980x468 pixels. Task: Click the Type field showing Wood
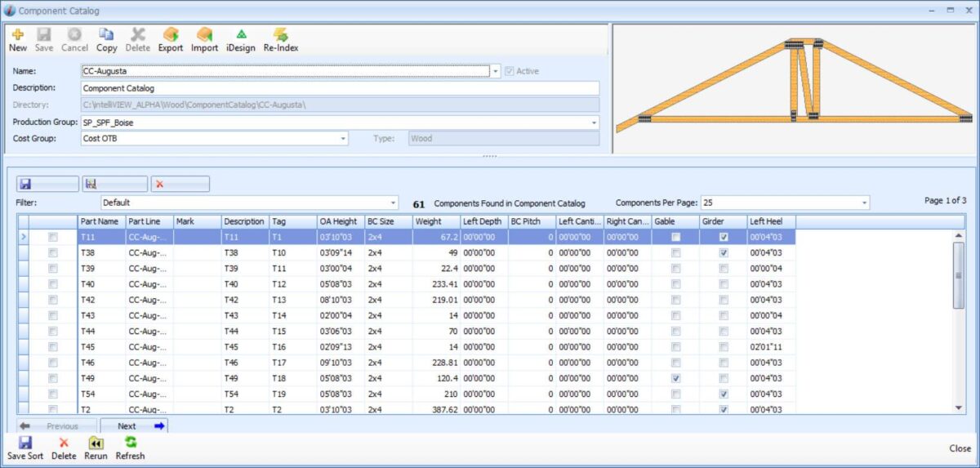pos(503,139)
